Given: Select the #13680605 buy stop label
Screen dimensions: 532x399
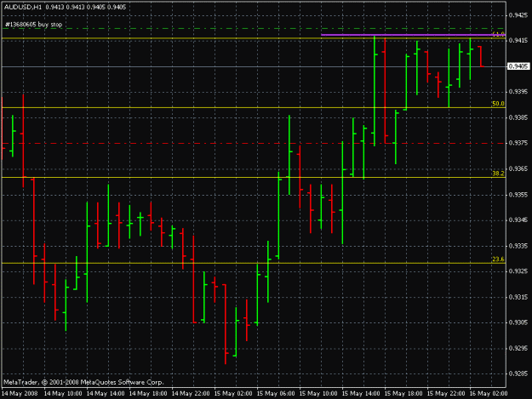Looking at the screenshot, I should (33, 25).
